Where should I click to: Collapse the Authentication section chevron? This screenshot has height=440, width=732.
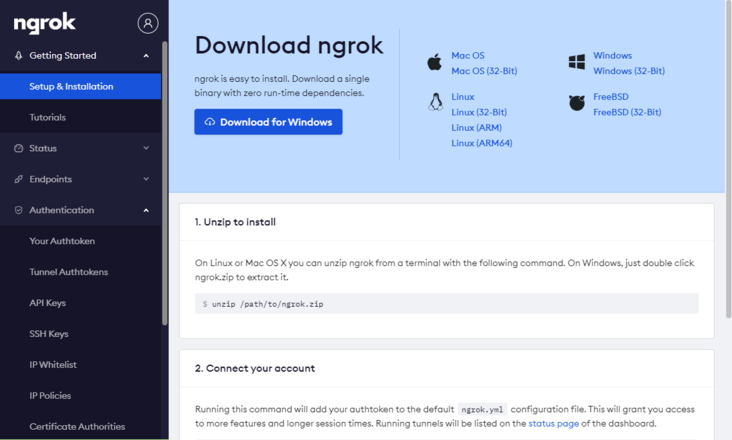pyautogui.click(x=146, y=210)
